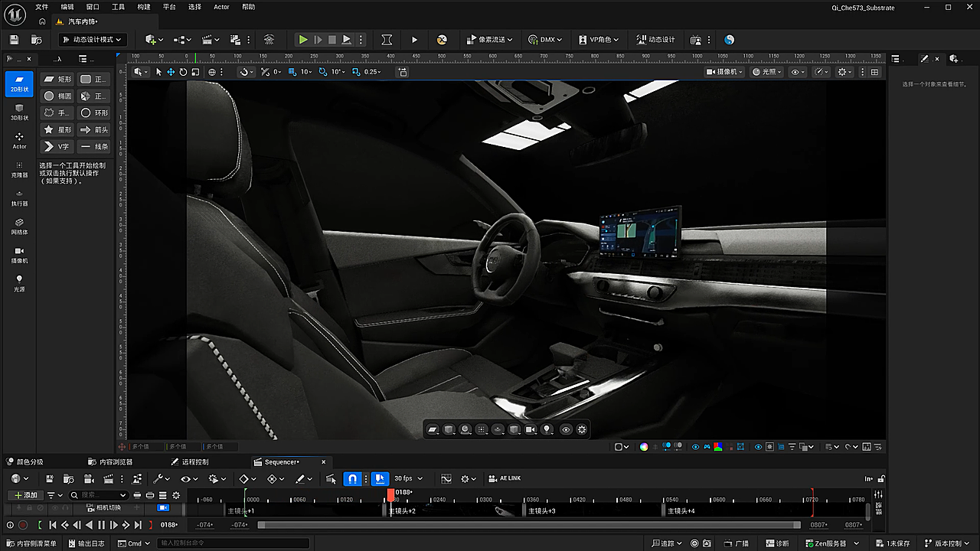Click the Sequencer timeline range scrollbar
The image size is (980, 551).
[528, 525]
